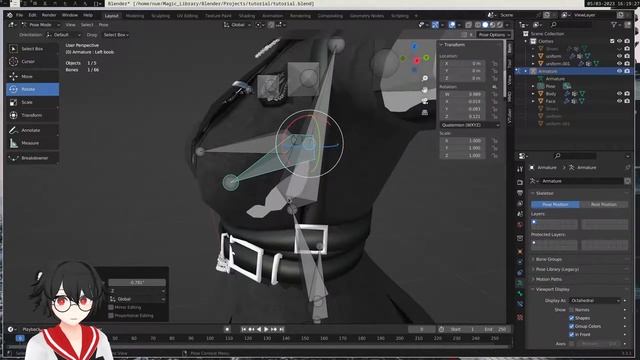Open the Pose Options dropdown

pos(494,35)
